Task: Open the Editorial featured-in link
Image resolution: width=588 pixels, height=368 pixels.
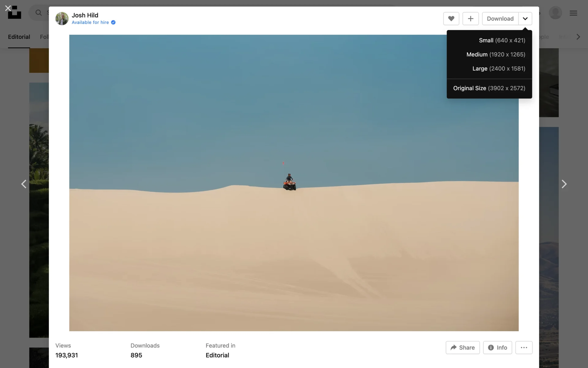Action: (217, 355)
